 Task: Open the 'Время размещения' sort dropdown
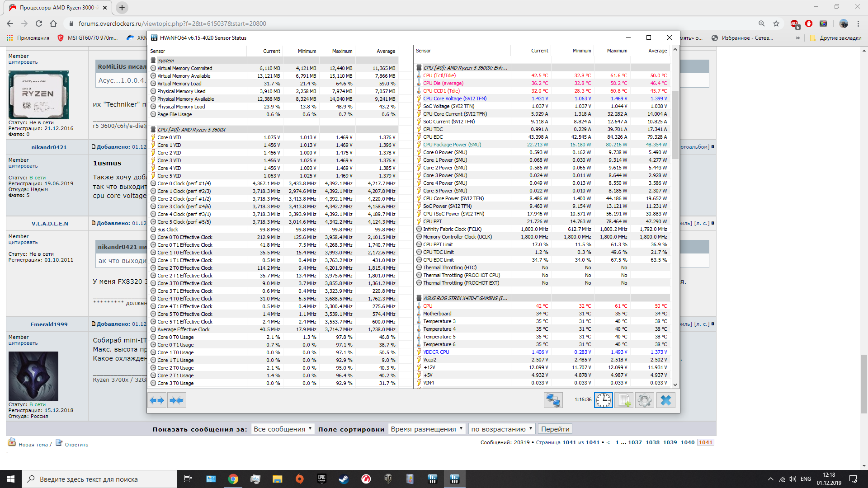click(426, 429)
